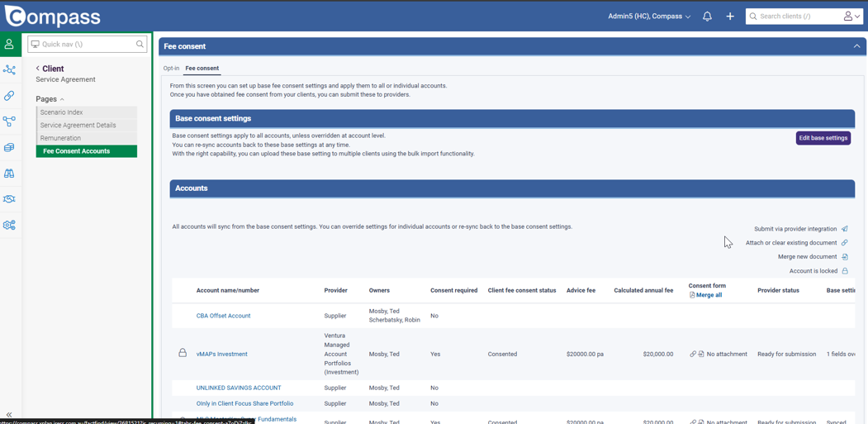This screenshot has width=868, height=424.
Task: Open the CBA Offset Account link
Action: point(223,316)
